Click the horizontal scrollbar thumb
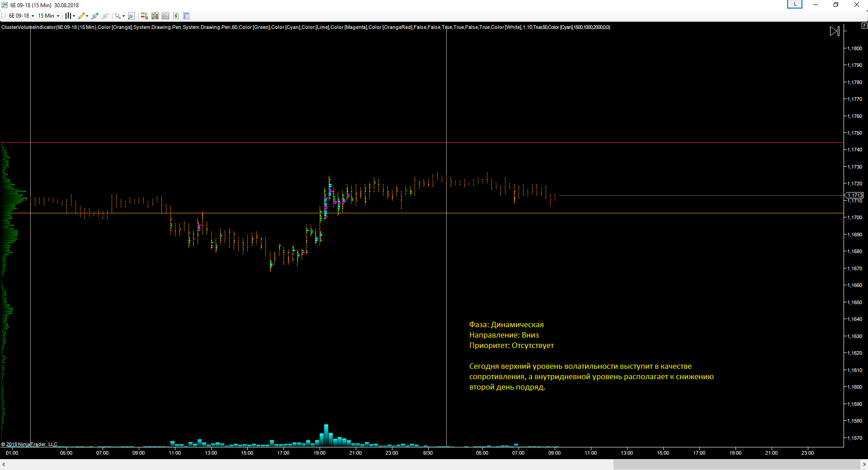The width and height of the screenshot is (868, 470). click(736, 464)
